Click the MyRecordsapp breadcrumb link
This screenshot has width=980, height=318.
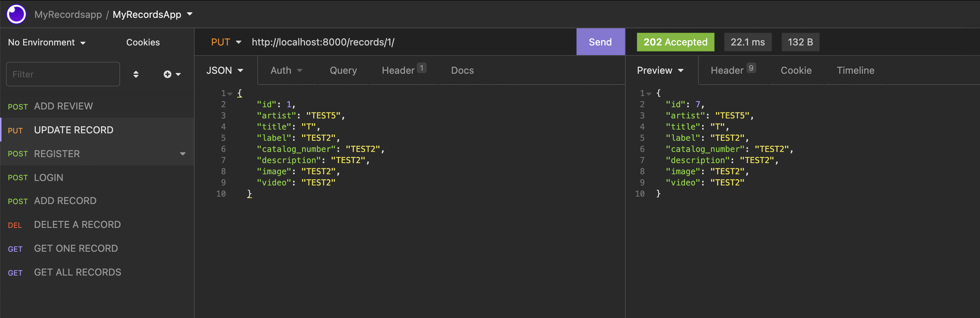pos(68,15)
